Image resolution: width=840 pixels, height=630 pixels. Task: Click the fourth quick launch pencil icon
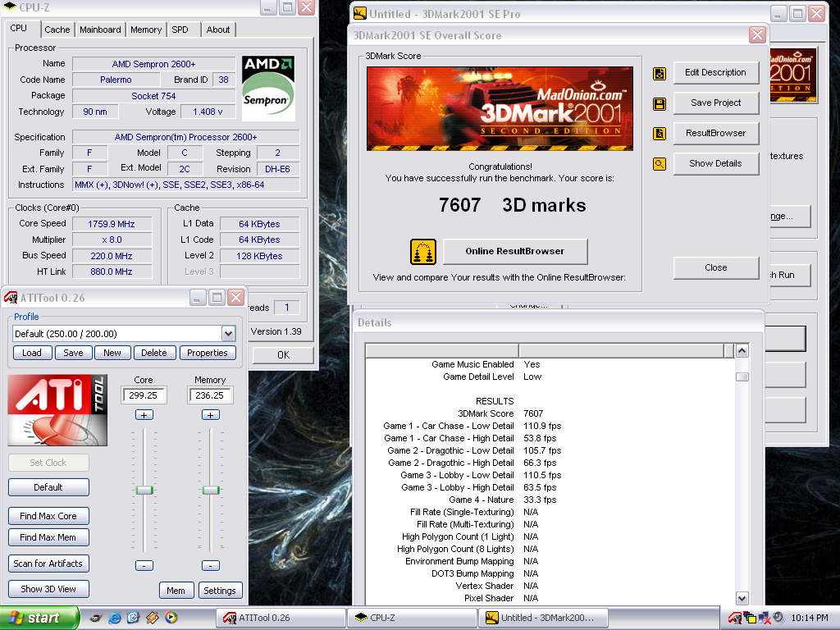[x=152, y=618]
